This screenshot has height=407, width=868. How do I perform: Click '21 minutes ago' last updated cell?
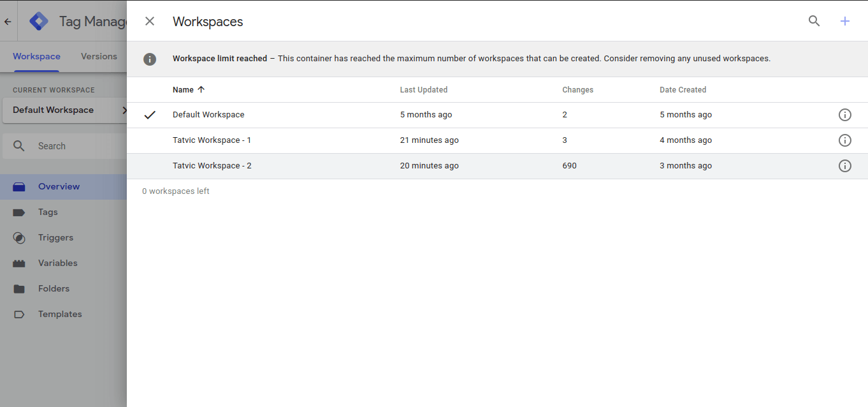point(430,140)
